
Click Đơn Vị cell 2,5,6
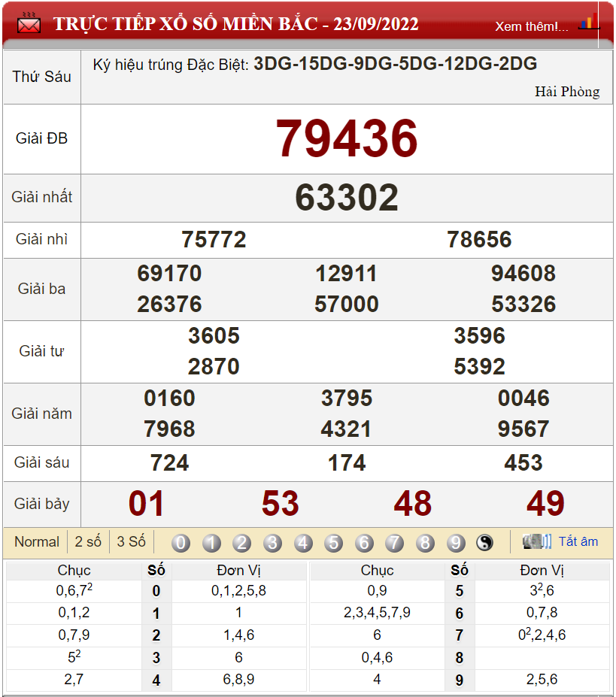click(x=542, y=680)
